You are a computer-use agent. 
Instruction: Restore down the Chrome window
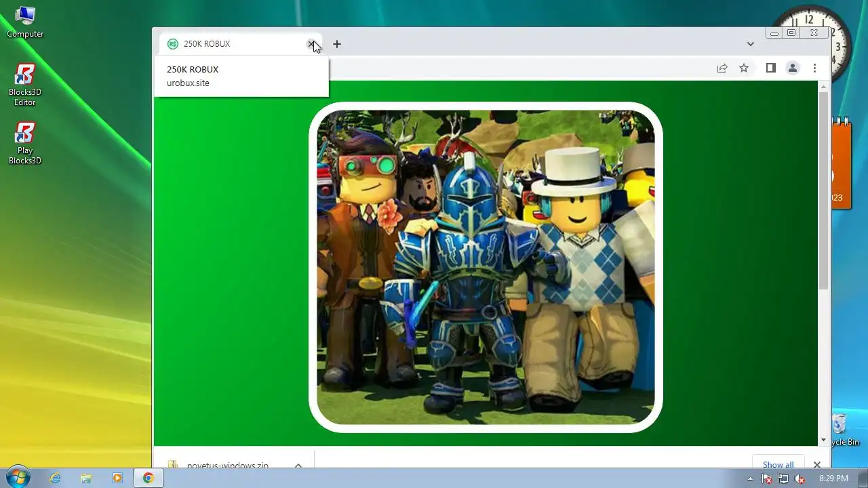pos(791,33)
